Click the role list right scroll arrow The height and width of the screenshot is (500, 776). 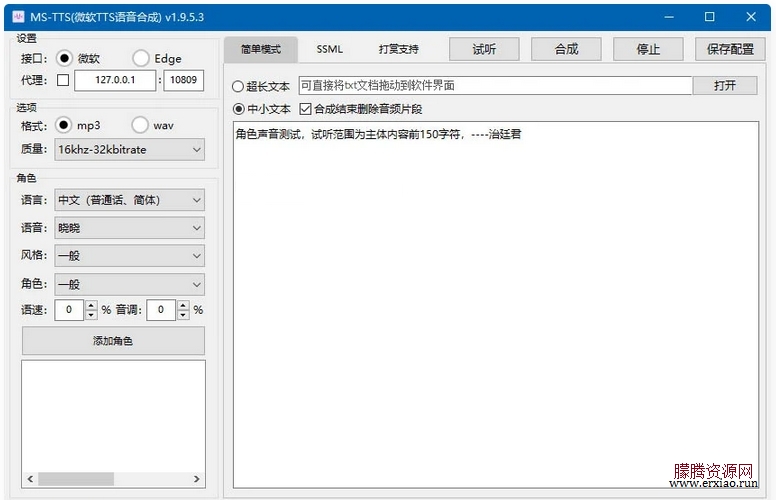[x=196, y=479]
